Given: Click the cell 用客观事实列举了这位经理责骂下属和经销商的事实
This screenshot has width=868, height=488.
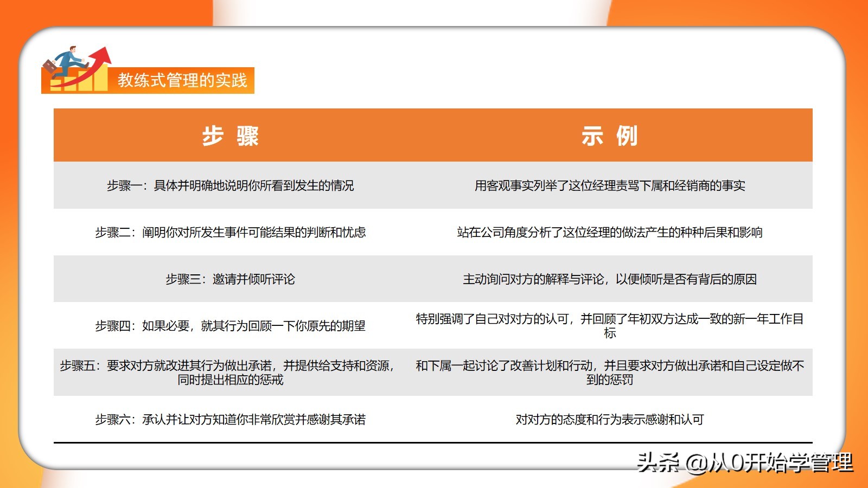Looking at the screenshot, I should pos(610,185).
